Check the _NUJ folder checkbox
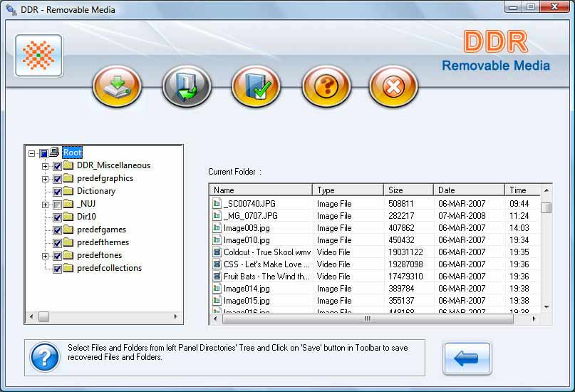Screen dimensions: 575x392 57,205
